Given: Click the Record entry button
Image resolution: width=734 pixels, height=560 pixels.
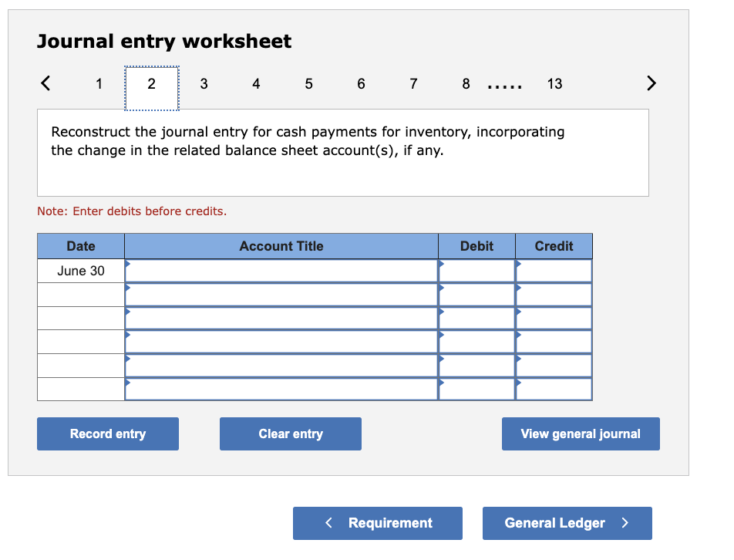Looking at the screenshot, I should 108,434.
